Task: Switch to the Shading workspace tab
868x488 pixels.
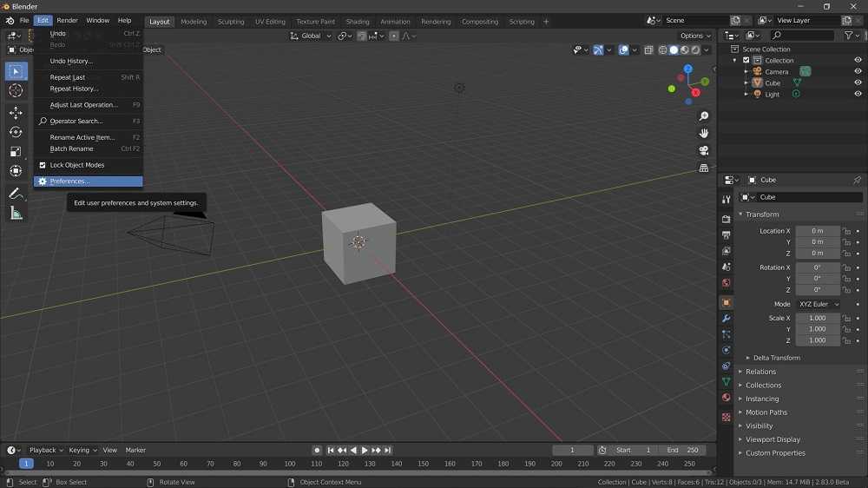Action: (358, 22)
